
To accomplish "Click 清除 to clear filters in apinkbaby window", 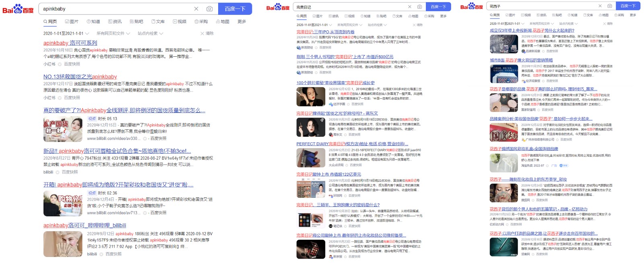I will (x=208, y=33).
